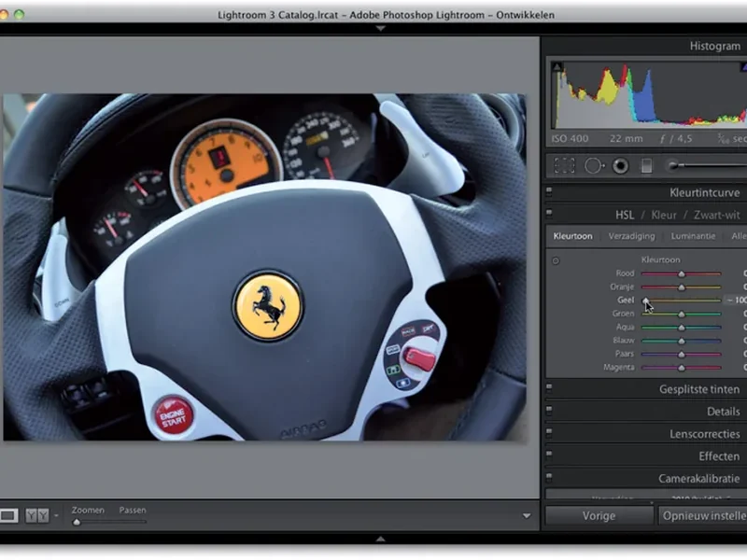Show the top module panel arrow
This screenshot has height=560, width=747.
[380, 29]
